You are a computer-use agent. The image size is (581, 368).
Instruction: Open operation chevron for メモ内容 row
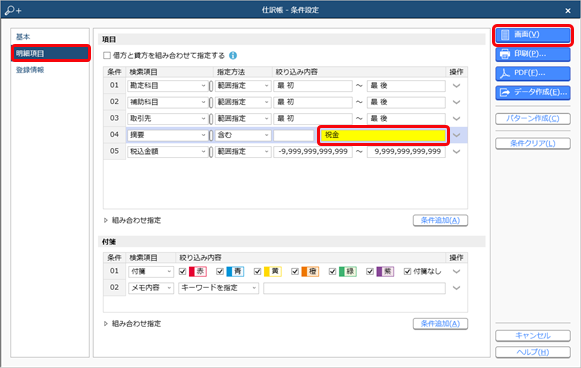pos(456,288)
